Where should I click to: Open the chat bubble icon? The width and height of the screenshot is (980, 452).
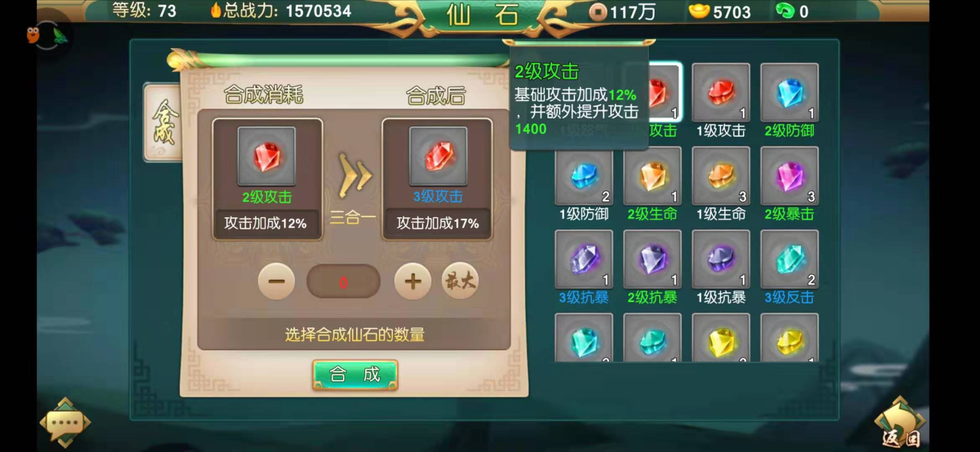point(65,422)
